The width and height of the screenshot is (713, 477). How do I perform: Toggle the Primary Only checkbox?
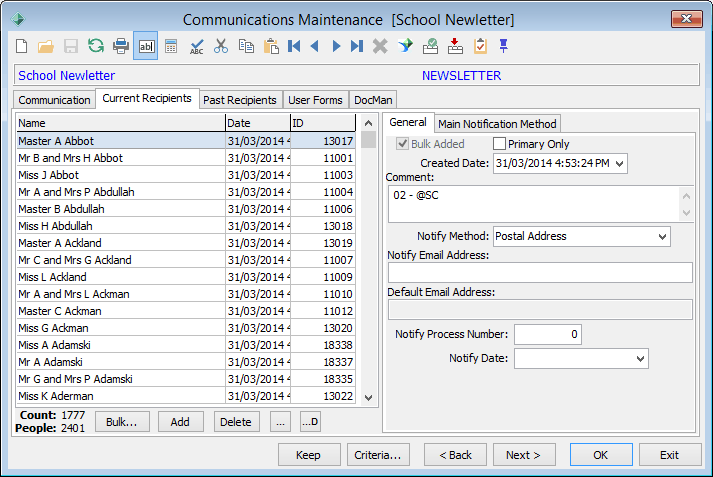tap(499, 144)
